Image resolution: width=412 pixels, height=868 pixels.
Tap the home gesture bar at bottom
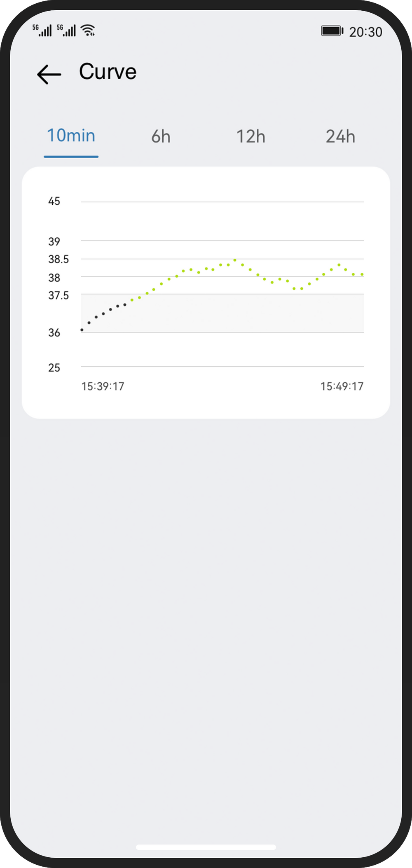point(206,847)
